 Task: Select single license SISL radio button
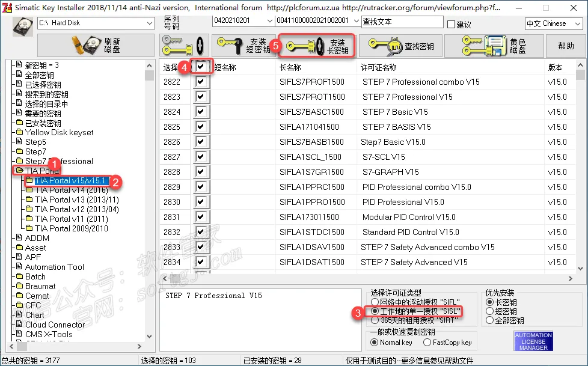point(375,311)
